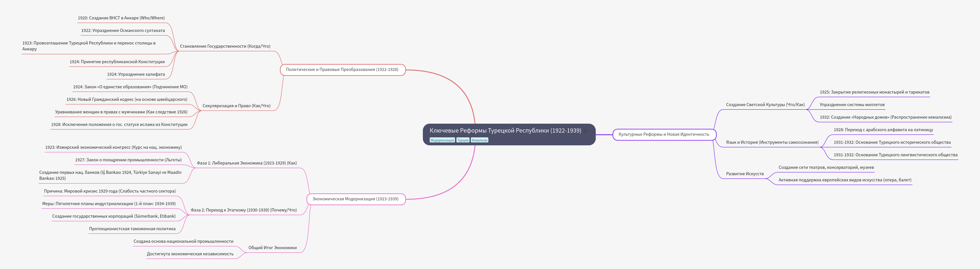Select the Политические и Правовые Преобразования node

click(342, 70)
